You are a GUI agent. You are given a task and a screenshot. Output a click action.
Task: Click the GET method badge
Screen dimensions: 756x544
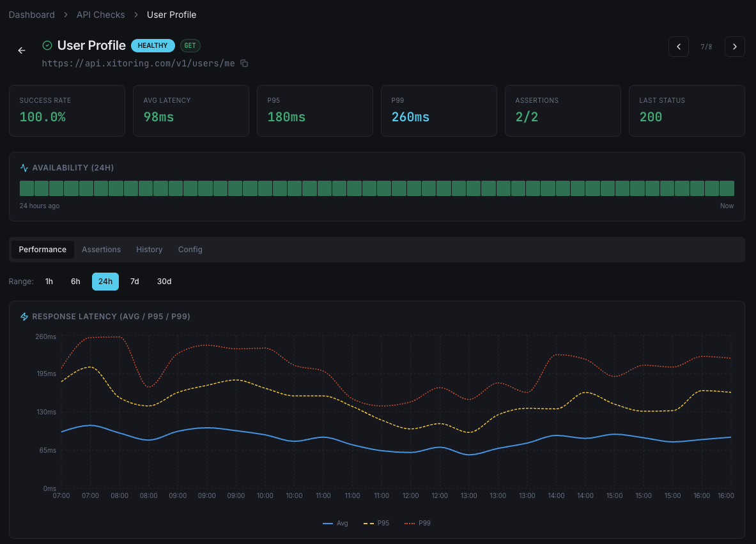pyautogui.click(x=190, y=45)
